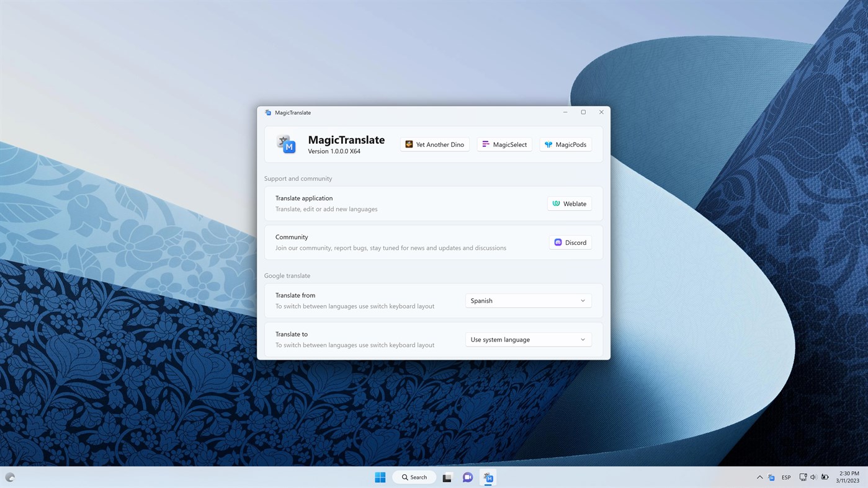Click the MagicTranslate logo in the about header
Viewport: 868px width, 488px height.
pyautogui.click(x=286, y=144)
